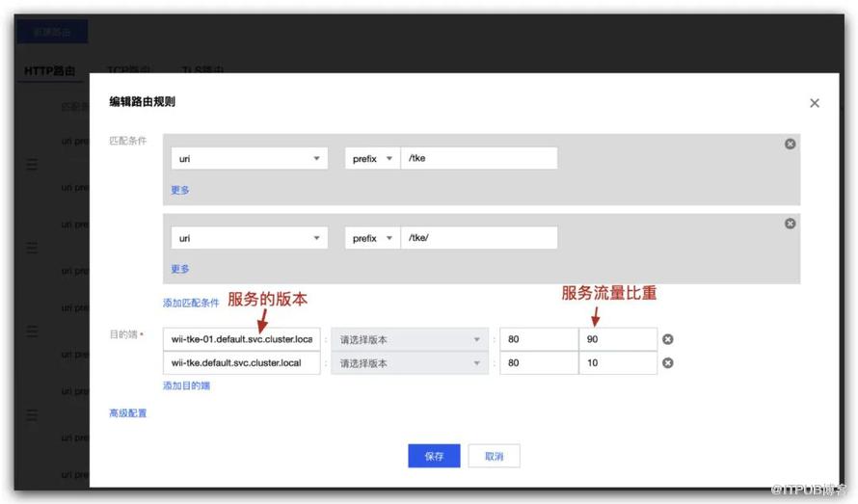Open prefix dropdown beside /tke
The height and width of the screenshot is (504, 858).
(373, 159)
